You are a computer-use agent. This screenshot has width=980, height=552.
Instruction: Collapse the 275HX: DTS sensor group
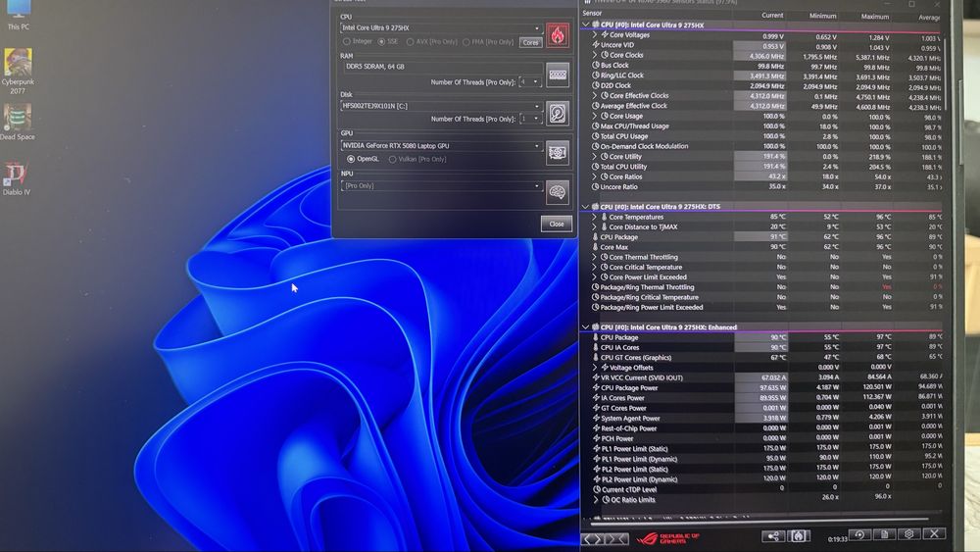(x=586, y=206)
